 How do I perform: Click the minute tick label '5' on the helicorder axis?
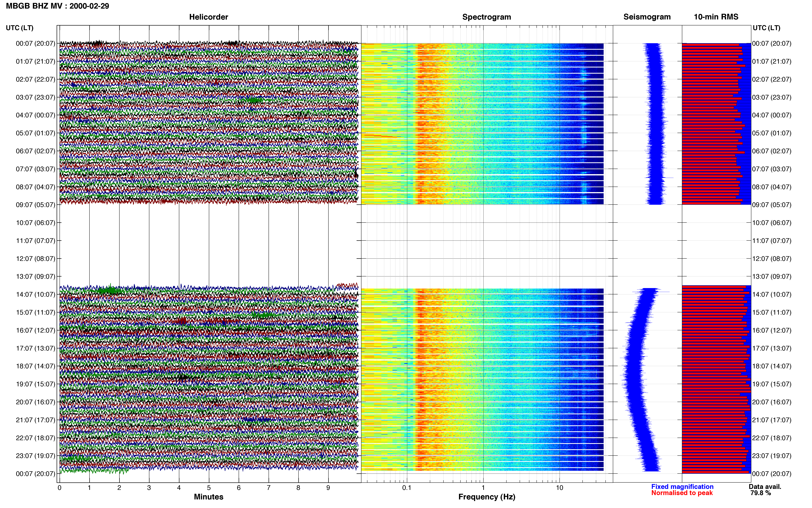pos(209,488)
